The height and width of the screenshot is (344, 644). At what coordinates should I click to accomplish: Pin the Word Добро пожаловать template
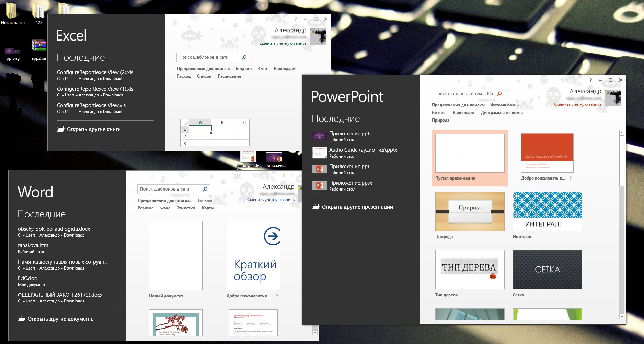point(277,296)
